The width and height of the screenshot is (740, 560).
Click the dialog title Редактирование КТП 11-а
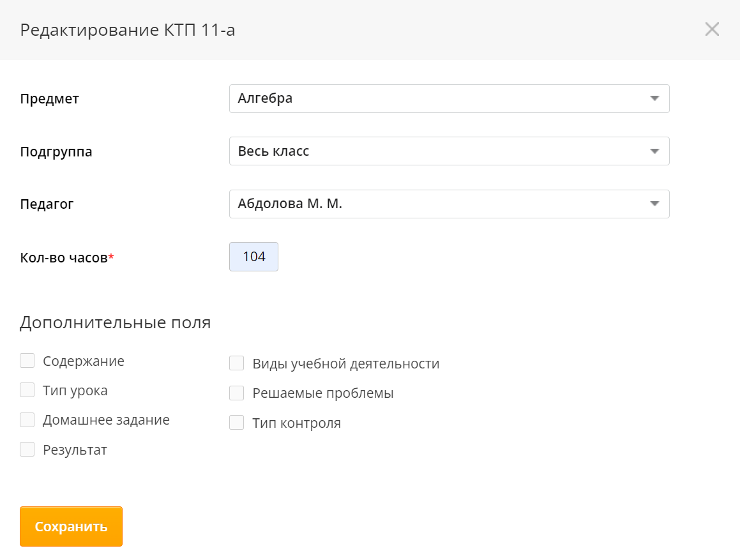coord(128,30)
